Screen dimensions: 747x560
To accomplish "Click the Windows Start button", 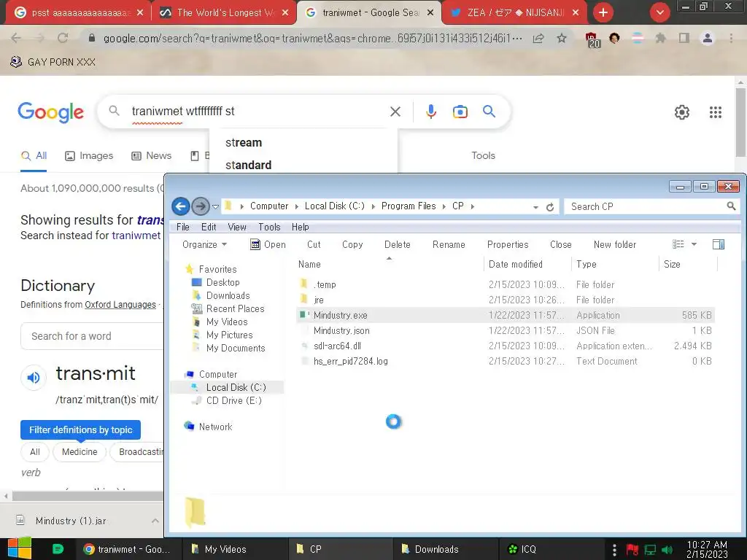I will 20,548.
